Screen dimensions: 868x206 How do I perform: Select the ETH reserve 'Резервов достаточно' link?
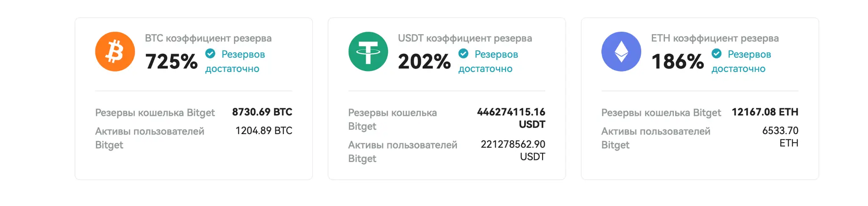point(741,61)
